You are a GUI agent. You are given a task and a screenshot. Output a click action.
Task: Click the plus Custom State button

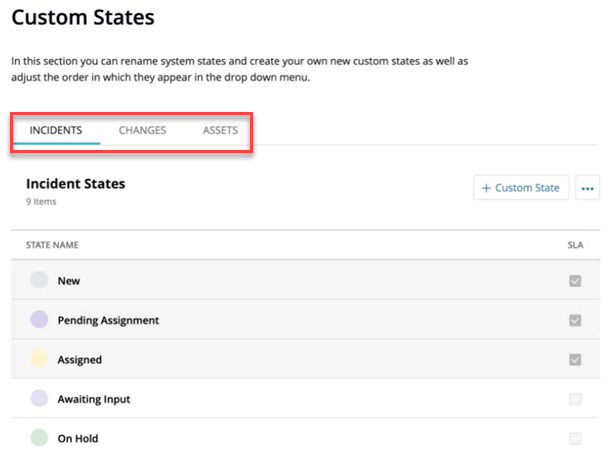(521, 188)
